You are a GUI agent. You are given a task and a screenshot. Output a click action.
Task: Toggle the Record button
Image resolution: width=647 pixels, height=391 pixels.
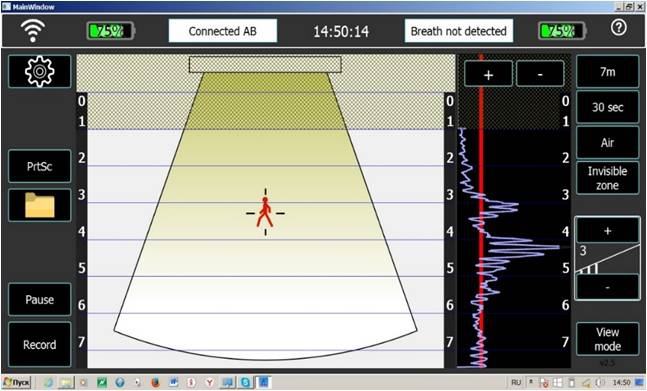tap(39, 344)
